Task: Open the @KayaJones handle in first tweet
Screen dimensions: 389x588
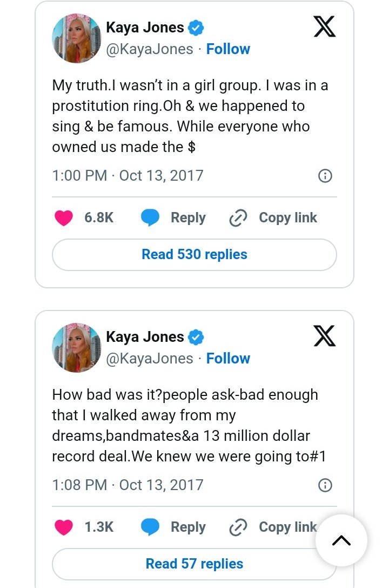Action: click(x=149, y=49)
